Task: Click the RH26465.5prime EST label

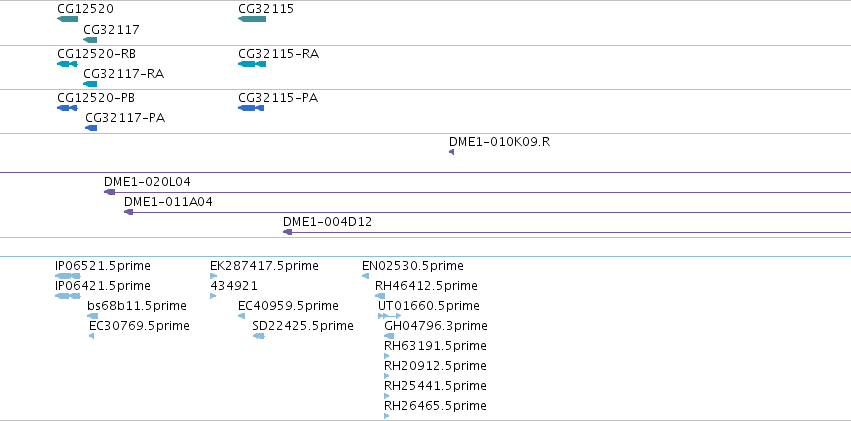Action: [435, 405]
